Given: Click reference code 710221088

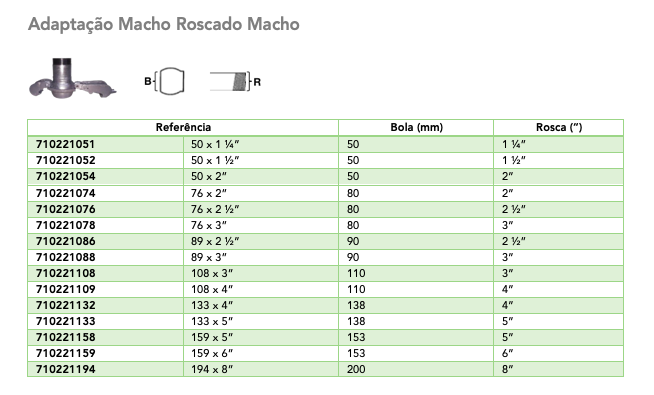Looking at the screenshot, I should tap(65, 257).
